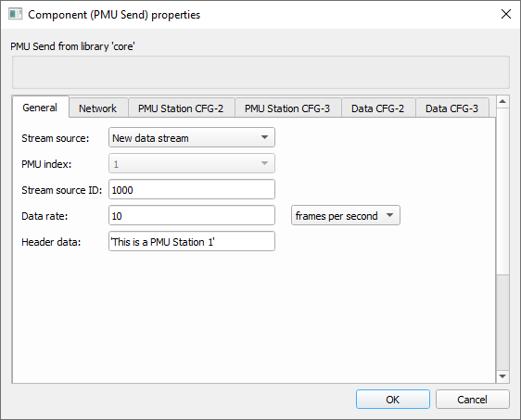Viewport: 521px width, 420px height.
Task: Go to the Data CFG-2 tab
Action: [378, 108]
